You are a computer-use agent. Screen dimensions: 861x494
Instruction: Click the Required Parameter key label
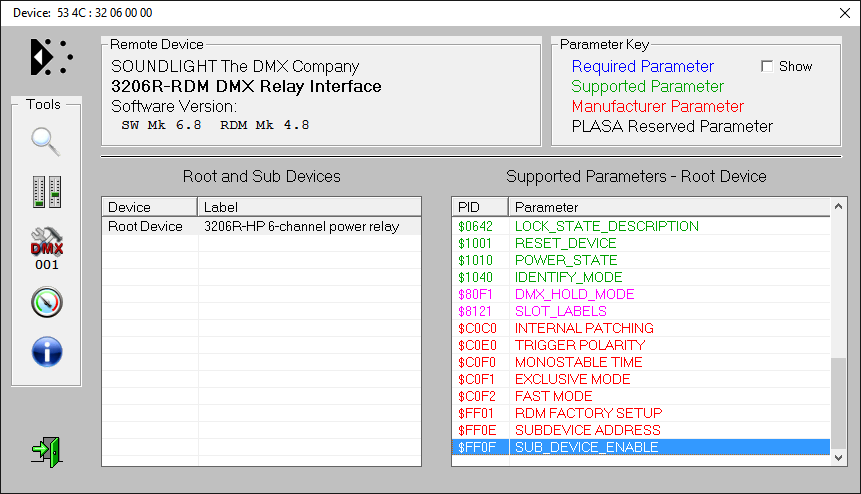[x=642, y=67]
